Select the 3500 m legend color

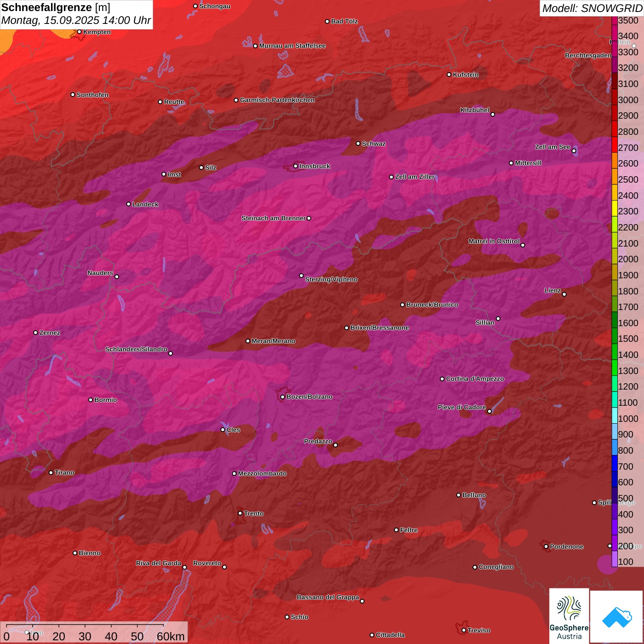[615, 21]
